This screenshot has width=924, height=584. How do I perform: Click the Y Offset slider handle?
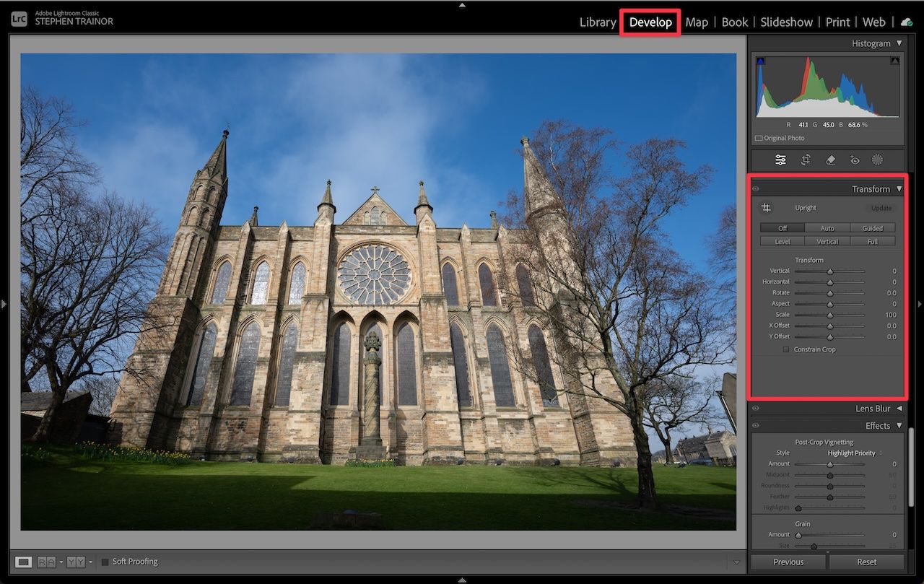pyautogui.click(x=830, y=336)
